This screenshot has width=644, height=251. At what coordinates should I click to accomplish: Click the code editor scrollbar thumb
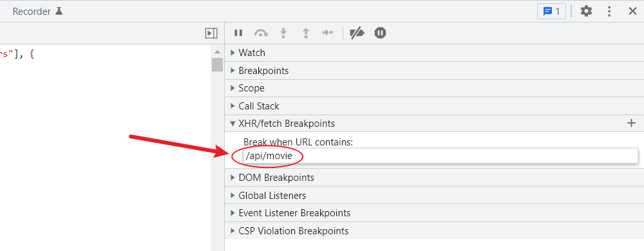click(217, 65)
